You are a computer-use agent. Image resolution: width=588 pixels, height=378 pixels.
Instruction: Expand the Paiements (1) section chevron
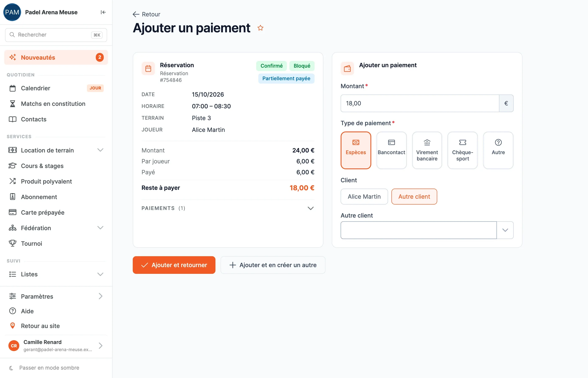(311, 208)
